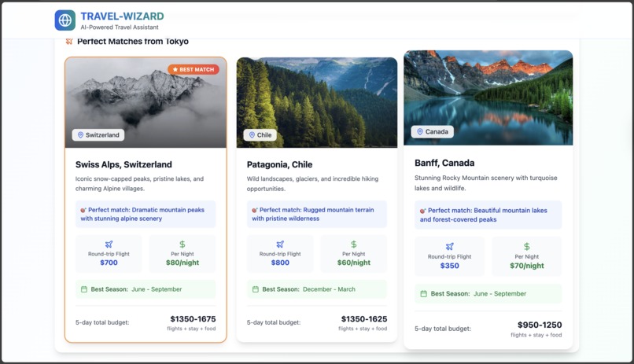Click the airplane icon above $350 flight price
This screenshot has height=364, width=634.
click(450, 246)
